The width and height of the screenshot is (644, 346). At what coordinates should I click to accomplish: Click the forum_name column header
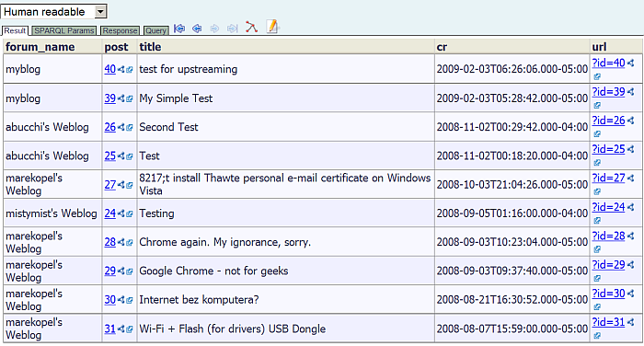[40, 47]
